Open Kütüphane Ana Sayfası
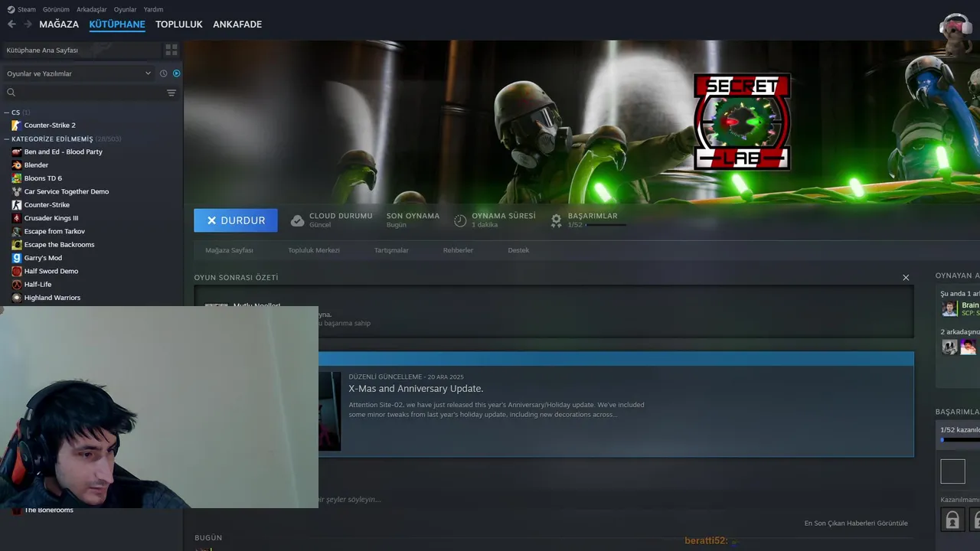This screenshot has width=980, height=551. (x=80, y=50)
